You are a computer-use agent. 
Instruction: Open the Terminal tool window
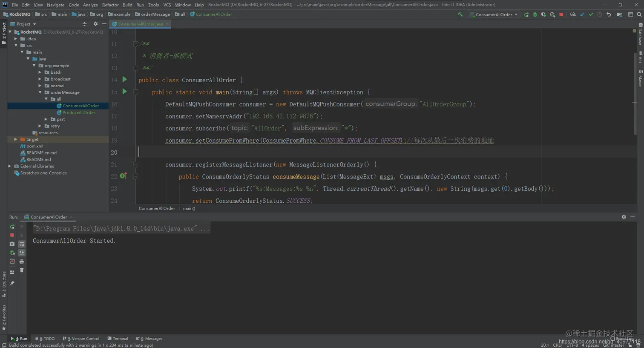coord(118,339)
